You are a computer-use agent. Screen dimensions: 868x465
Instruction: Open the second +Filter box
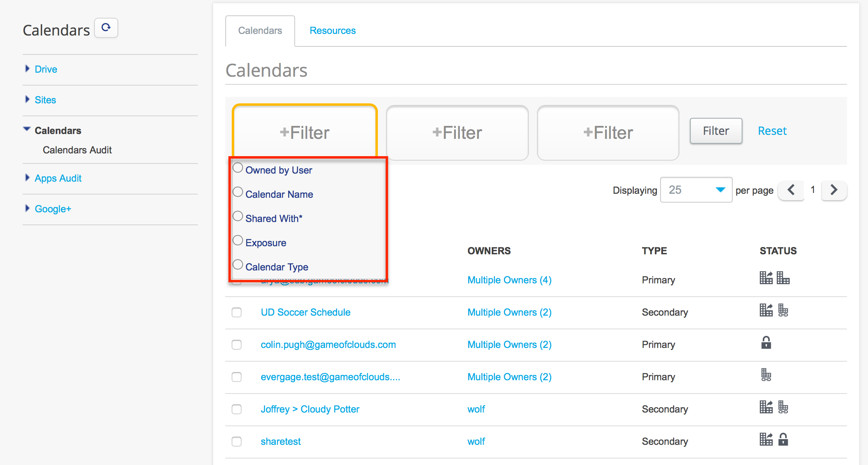tap(457, 133)
